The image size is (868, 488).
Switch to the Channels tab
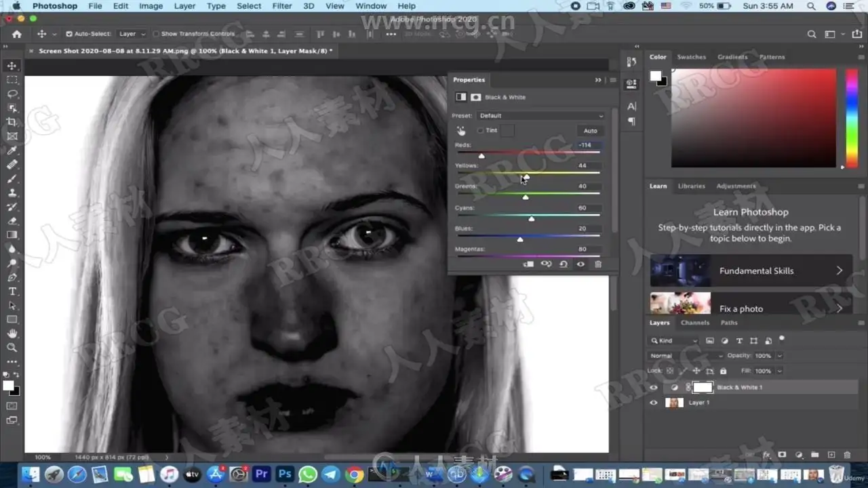tap(694, 323)
